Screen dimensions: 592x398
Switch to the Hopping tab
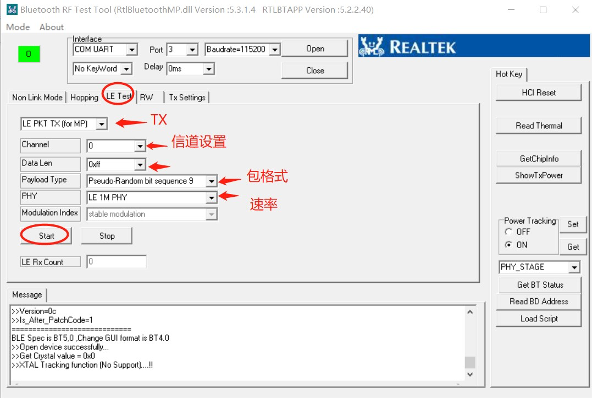coord(84,97)
